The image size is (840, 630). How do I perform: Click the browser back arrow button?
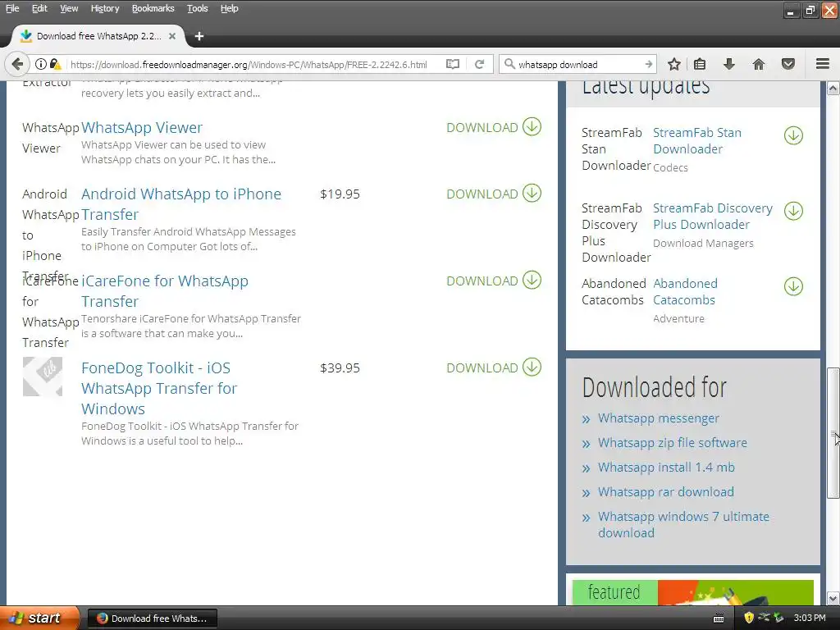coord(17,64)
